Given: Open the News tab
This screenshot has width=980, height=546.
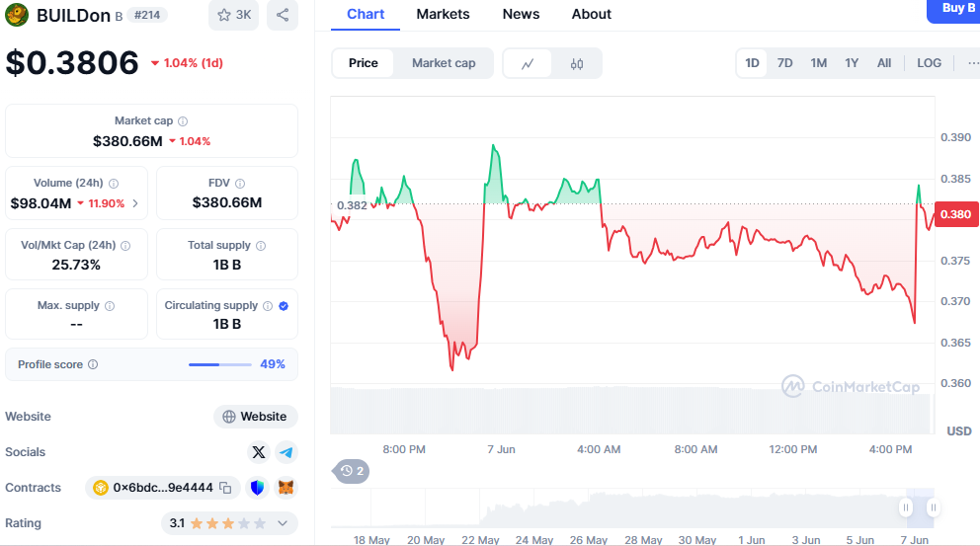Looking at the screenshot, I should (x=521, y=14).
